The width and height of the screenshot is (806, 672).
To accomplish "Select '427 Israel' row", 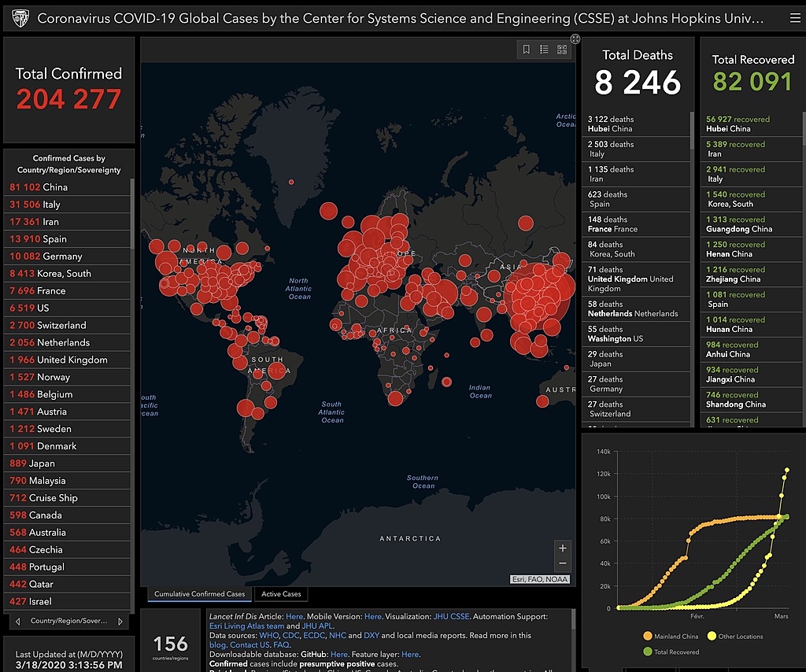I will [x=67, y=602].
